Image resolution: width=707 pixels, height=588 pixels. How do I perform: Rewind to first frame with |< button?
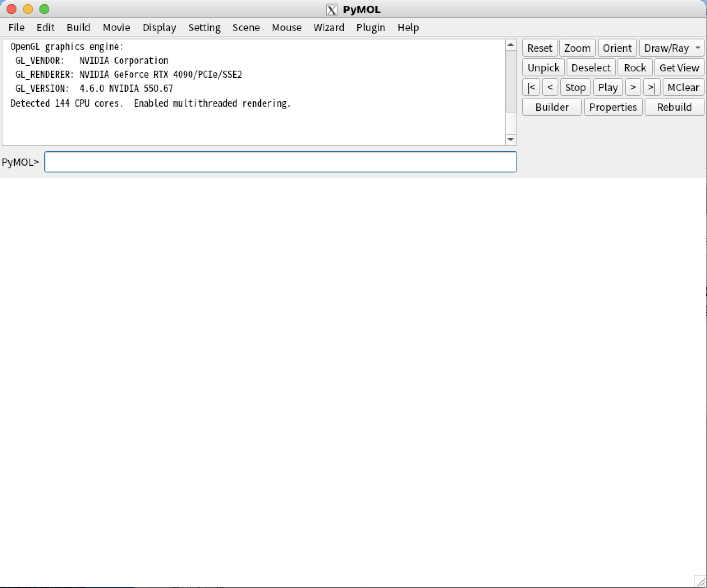531,87
